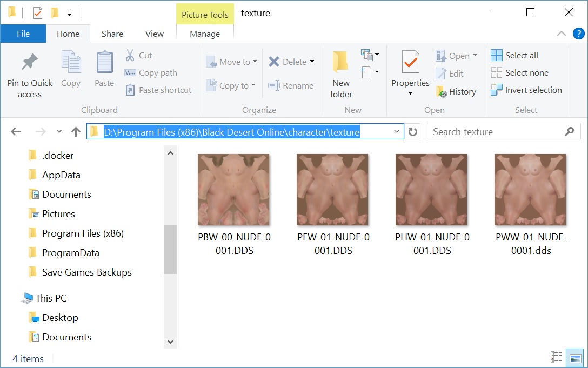Click the Copy icon in the ribbon
Viewport: 588px width, 368px height.
[71, 69]
